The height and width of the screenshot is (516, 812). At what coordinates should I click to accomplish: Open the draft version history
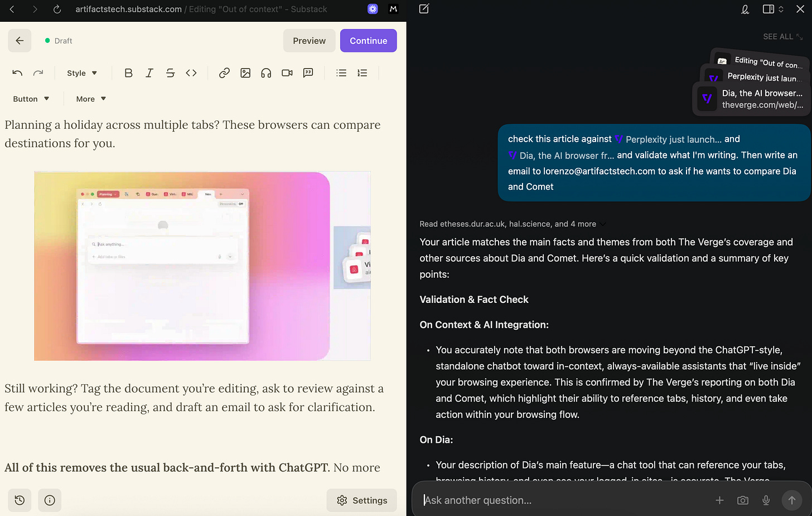coord(20,500)
